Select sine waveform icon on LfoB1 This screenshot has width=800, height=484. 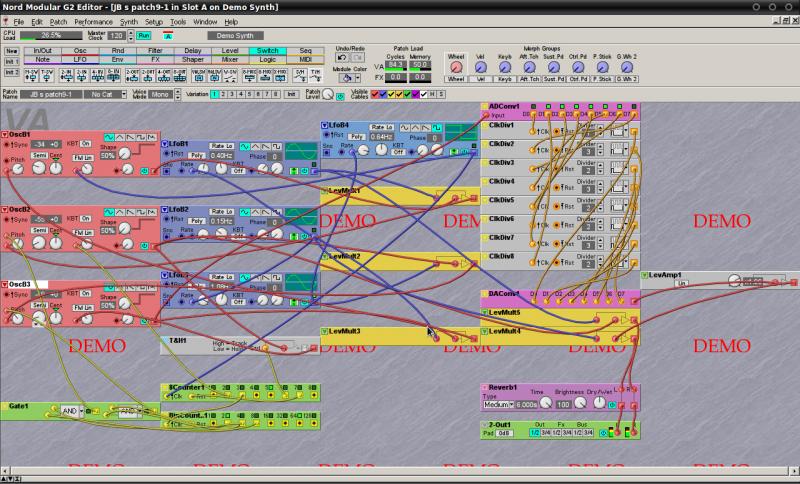click(x=245, y=146)
